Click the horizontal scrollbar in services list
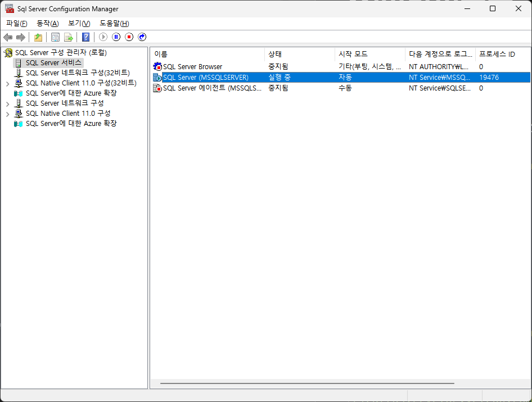This screenshot has height=402, width=532. pyautogui.click(x=307, y=383)
